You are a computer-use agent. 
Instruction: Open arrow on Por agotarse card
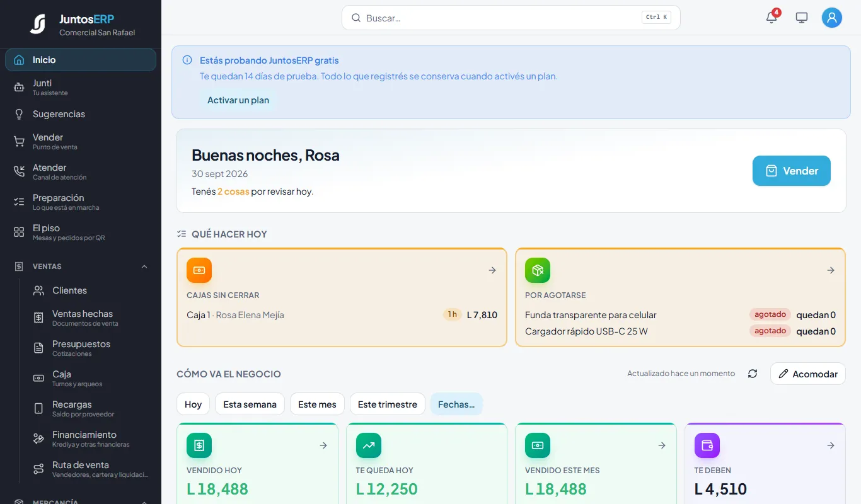(x=831, y=270)
